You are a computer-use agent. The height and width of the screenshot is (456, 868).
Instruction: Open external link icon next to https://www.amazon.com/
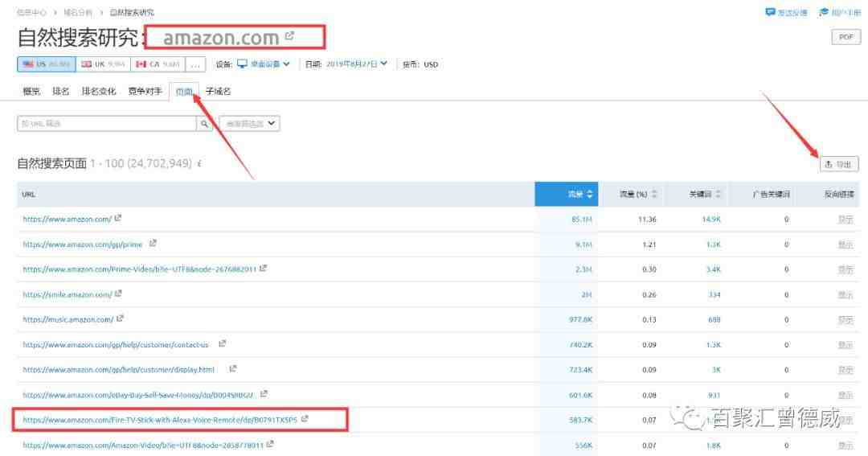118,218
